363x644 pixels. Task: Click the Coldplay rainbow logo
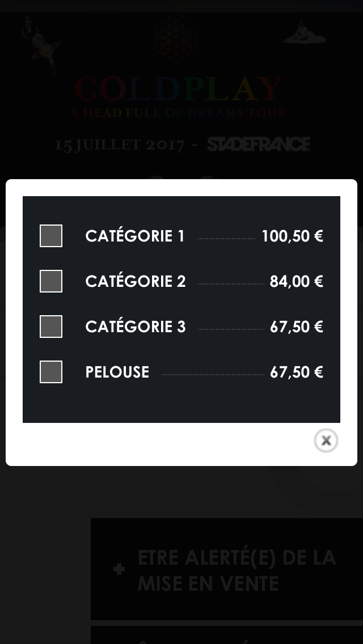point(179,90)
